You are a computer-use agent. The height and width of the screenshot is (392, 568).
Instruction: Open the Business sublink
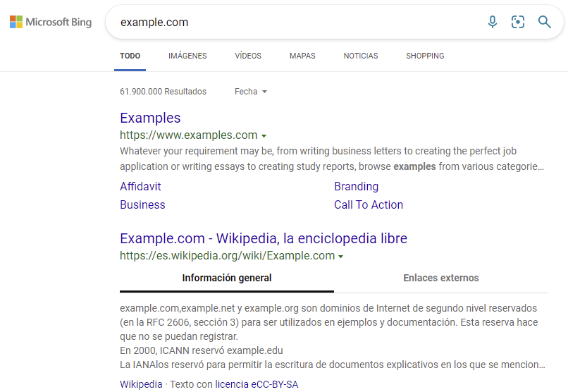[142, 204]
